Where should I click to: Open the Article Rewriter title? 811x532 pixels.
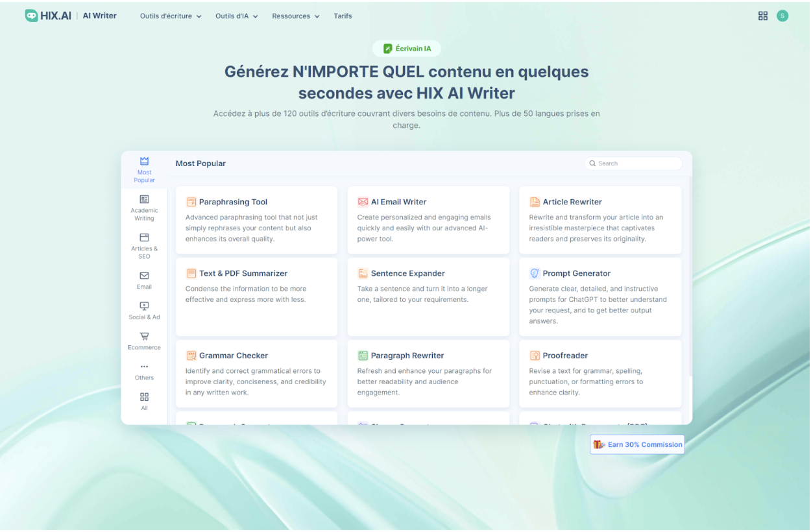pos(572,202)
